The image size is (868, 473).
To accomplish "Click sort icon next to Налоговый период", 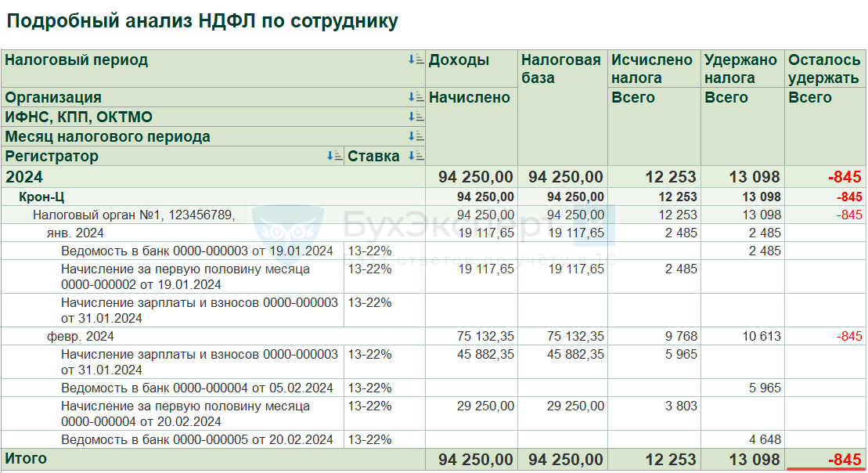I will coord(416,60).
